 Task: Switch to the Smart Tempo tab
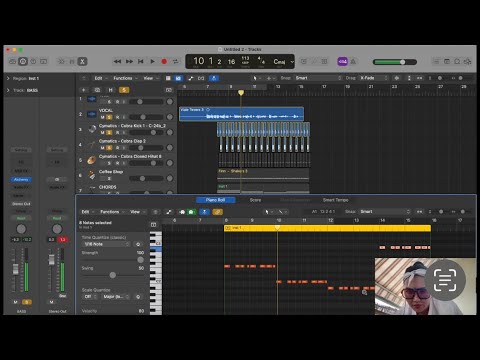335,200
